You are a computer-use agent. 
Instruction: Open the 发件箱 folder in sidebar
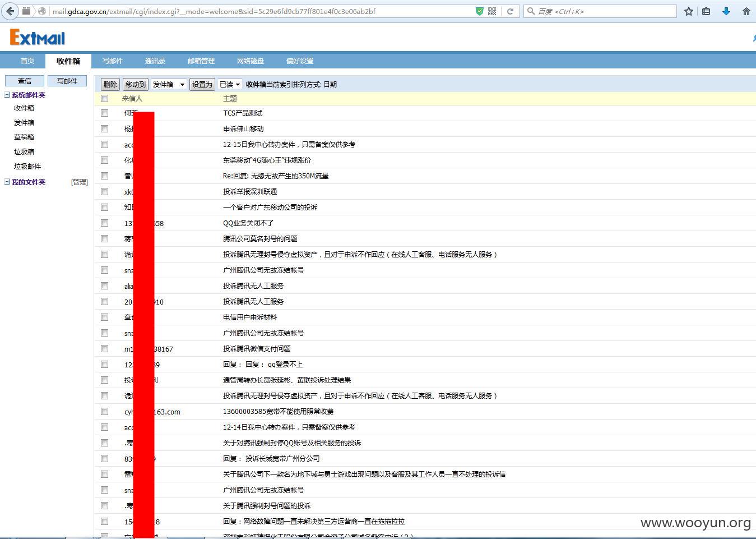24,122
